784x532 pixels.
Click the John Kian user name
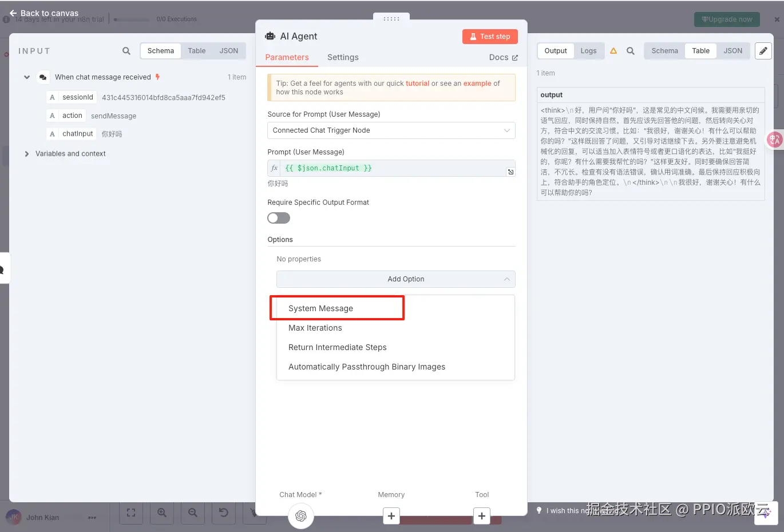point(42,518)
